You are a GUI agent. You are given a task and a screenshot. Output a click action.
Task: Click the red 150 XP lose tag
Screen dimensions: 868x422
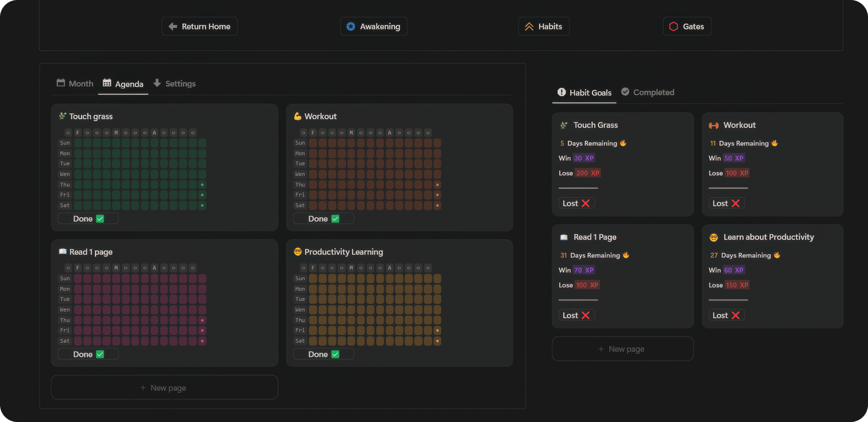click(738, 285)
